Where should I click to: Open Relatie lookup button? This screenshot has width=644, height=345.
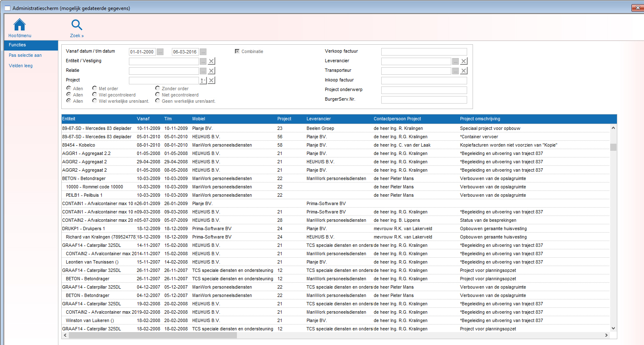203,71
